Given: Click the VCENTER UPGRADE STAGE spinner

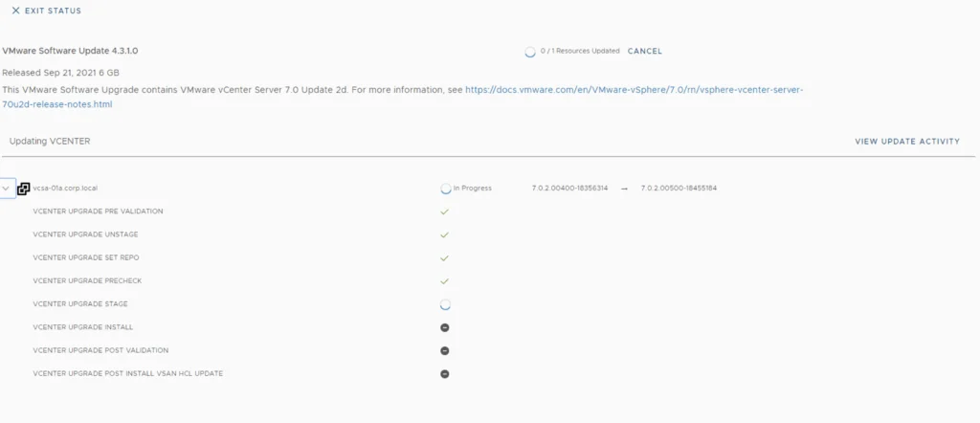Looking at the screenshot, I should click(445, 305).
